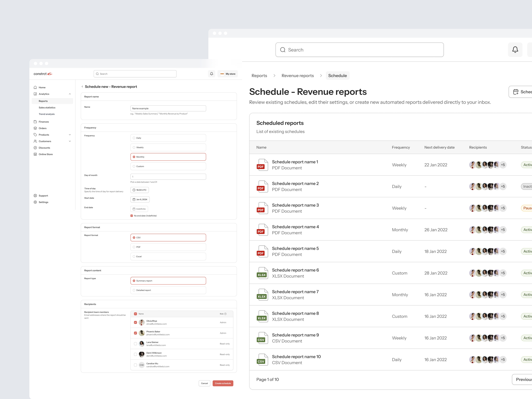Open the 16:00 UTC time picker
The image size is (532, 399).
(140, 190)
